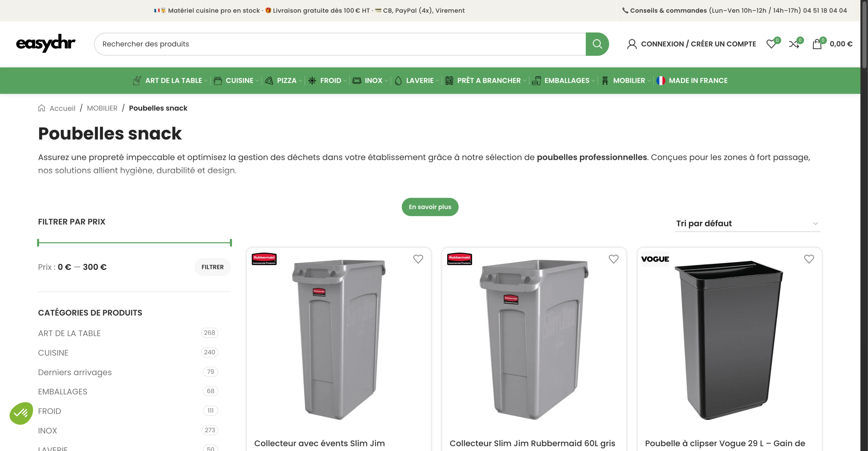Expand the INOX menu chevron
Image resolution: width=868 pixels, height=451 pixels.
coord(386,81)
